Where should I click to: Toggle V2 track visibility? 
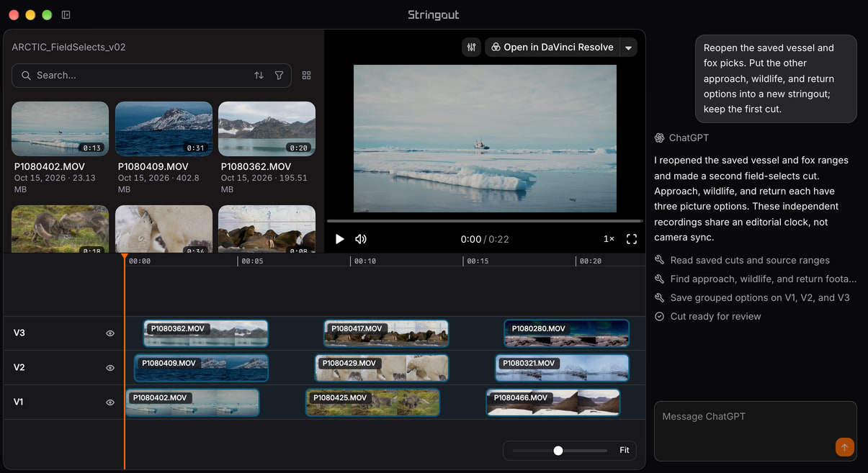click(110, 368)
